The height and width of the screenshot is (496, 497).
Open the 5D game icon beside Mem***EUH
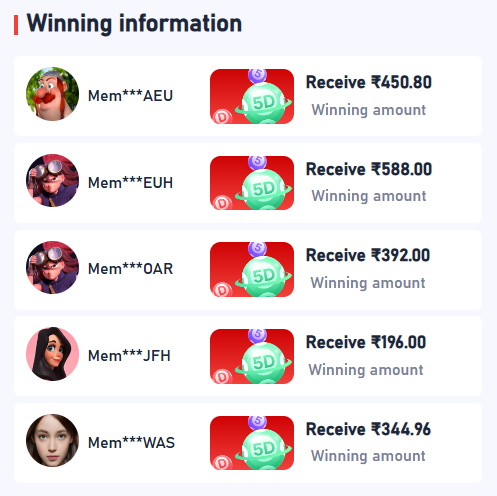click(x=252, y=183)
